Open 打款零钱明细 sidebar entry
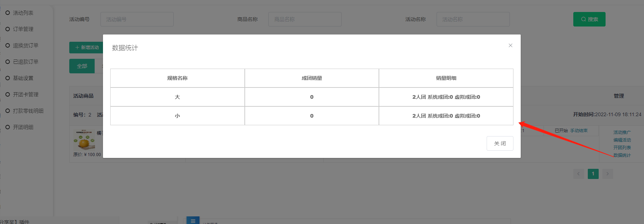The width and height of the screenshot is (644, 224). 28,111
